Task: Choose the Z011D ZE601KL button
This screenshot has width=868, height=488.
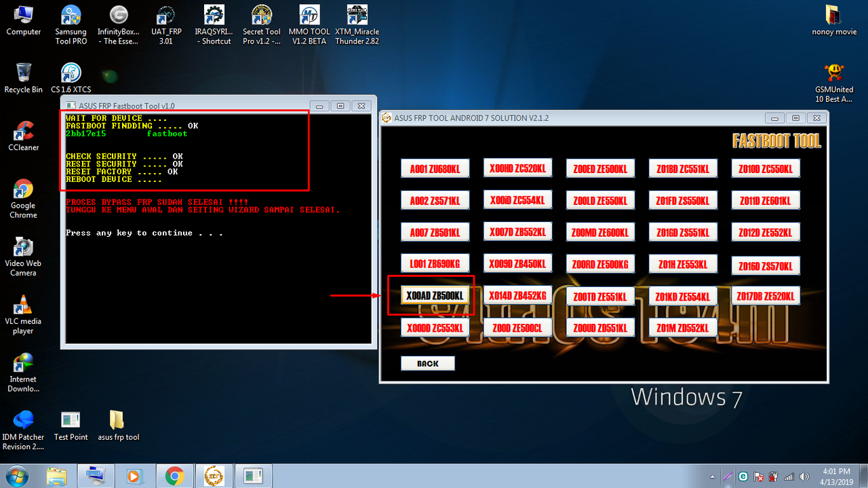Action: point(766,200)
